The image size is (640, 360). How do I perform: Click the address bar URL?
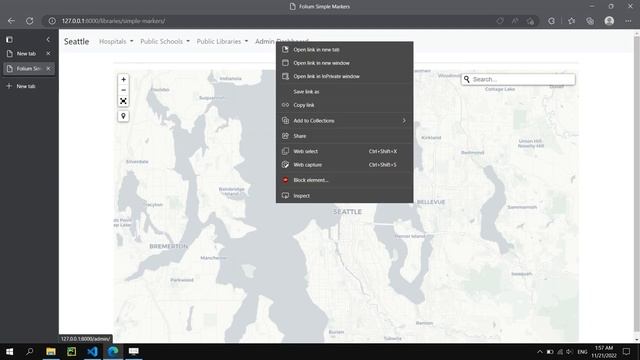[x=113, y=21]
